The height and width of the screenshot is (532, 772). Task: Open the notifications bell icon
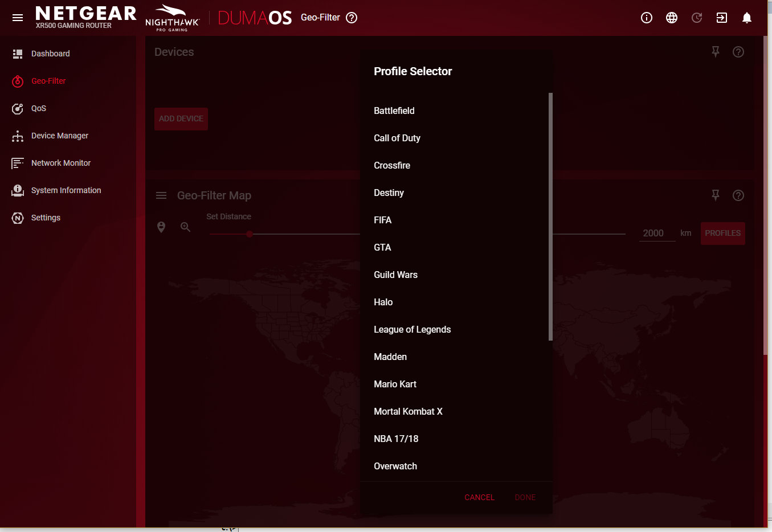(747, 18)
